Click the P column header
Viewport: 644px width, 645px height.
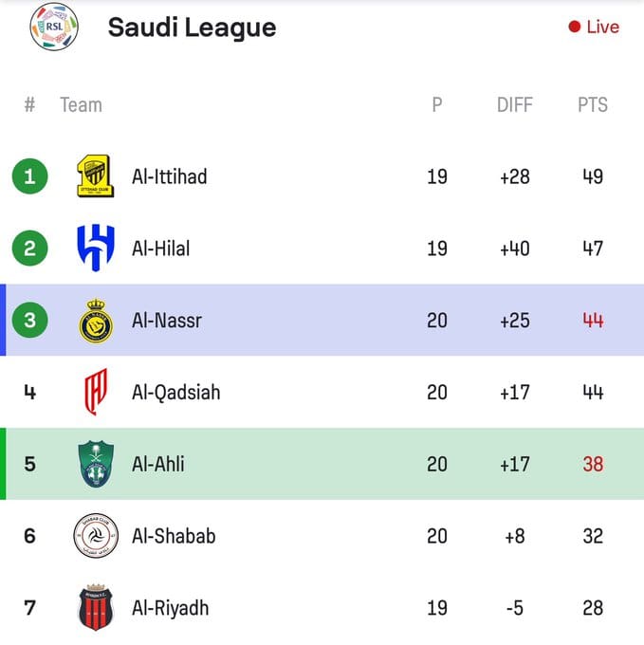pos(436,104)
